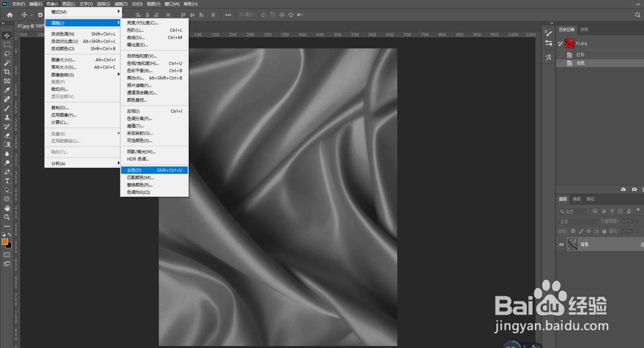The image size is (644, 348).
Task: Select the Ellipse shape tool
Action: 7,199
